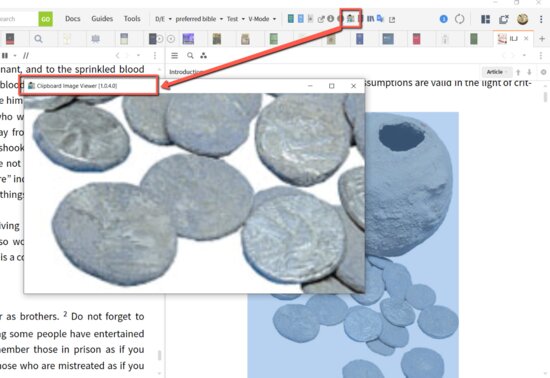Expand the D/E dropdown
550x378 pixels.
tap(163, 19)
